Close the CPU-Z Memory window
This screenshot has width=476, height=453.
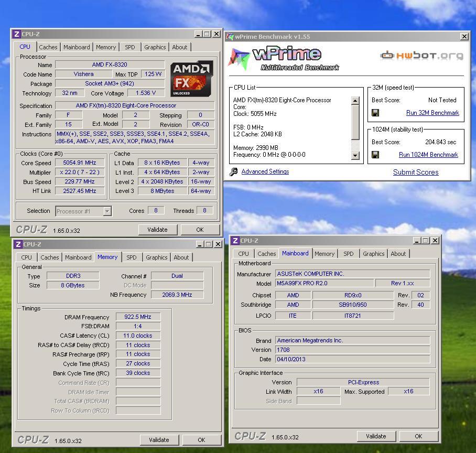tap(218, 244)
